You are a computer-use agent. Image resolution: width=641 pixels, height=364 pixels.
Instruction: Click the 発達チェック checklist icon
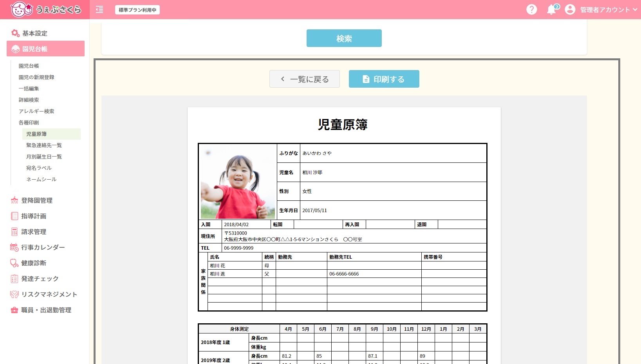pyautogui.click(x=14, y=279)
